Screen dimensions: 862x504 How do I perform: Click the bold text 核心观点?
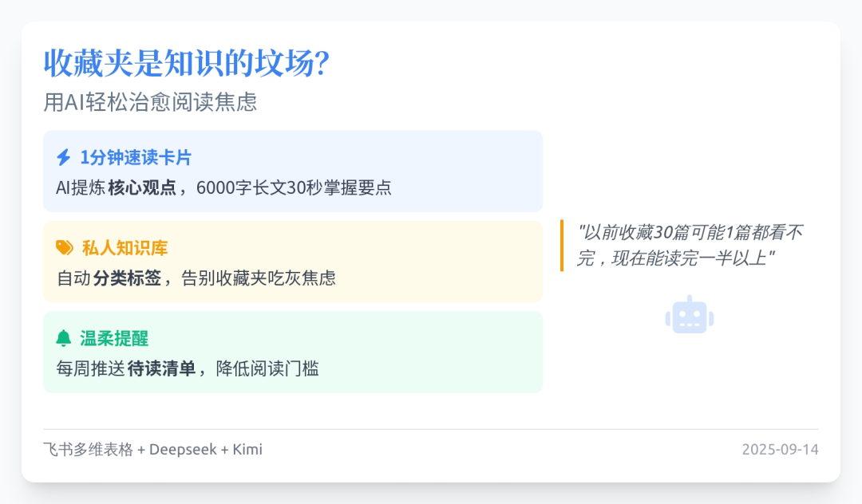click(x=142, y=188)
